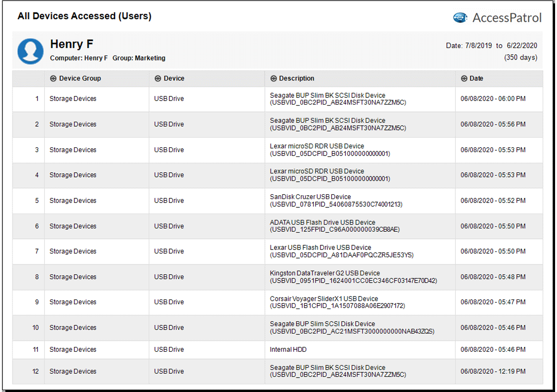Click Group: Marketing label

[x=139, y=58]
